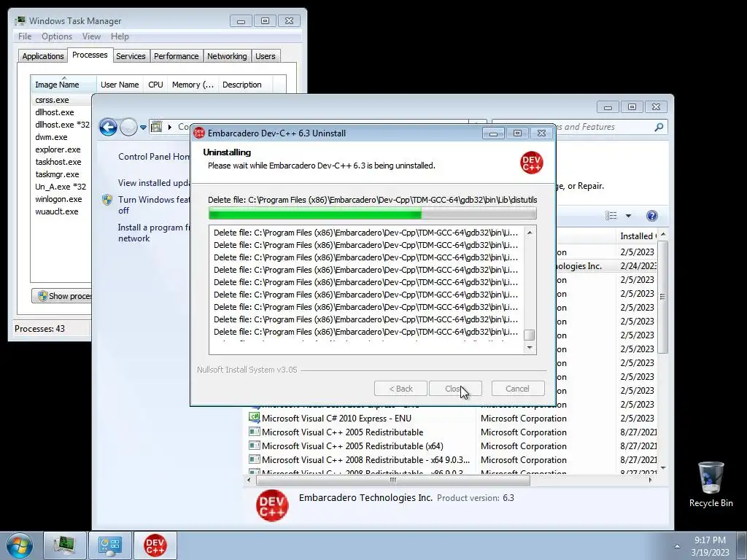Switch to the Users tab
The width and height of the screenshot is (747, 560).
[x=265, y=56]
